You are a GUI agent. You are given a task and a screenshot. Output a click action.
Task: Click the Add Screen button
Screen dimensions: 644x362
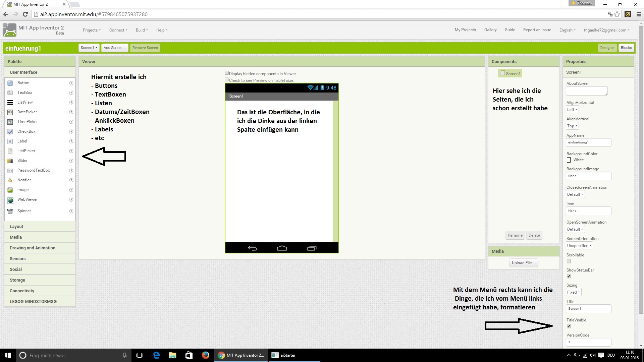pyautogui.click(x=115, y=48)
